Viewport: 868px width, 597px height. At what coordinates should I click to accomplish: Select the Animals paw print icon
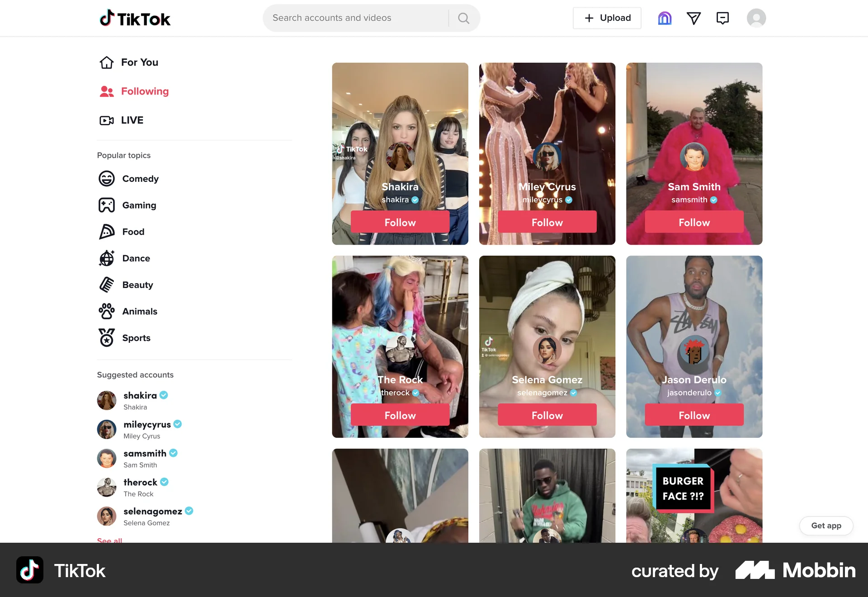coord(106,311)
